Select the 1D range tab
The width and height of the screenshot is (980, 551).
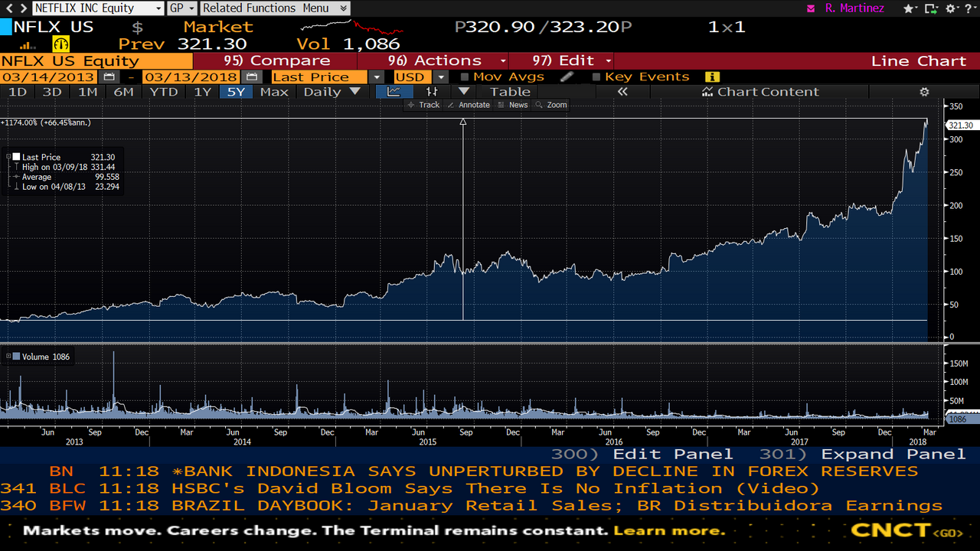point(17,92)
